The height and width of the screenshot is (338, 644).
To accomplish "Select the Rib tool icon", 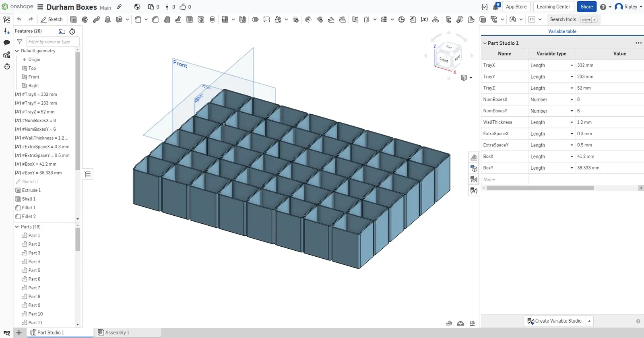I will tap(178, 19).
